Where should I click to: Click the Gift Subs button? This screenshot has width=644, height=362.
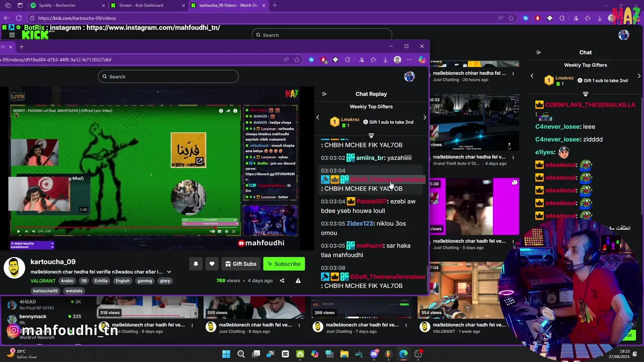[240, 264]
